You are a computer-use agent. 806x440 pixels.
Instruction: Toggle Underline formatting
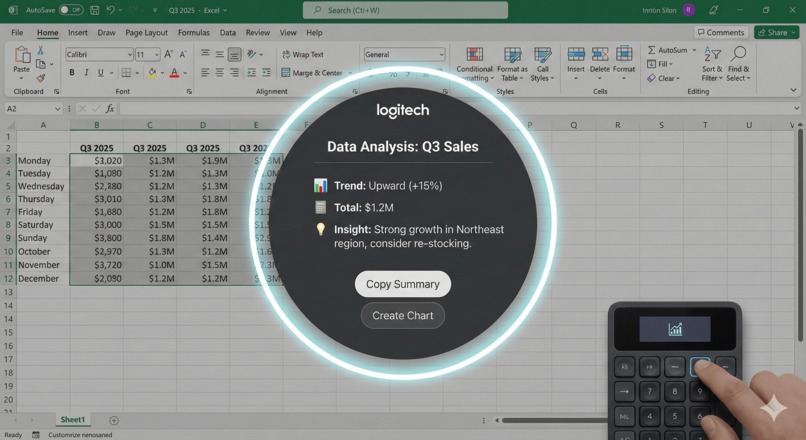[x=101, y=72]
